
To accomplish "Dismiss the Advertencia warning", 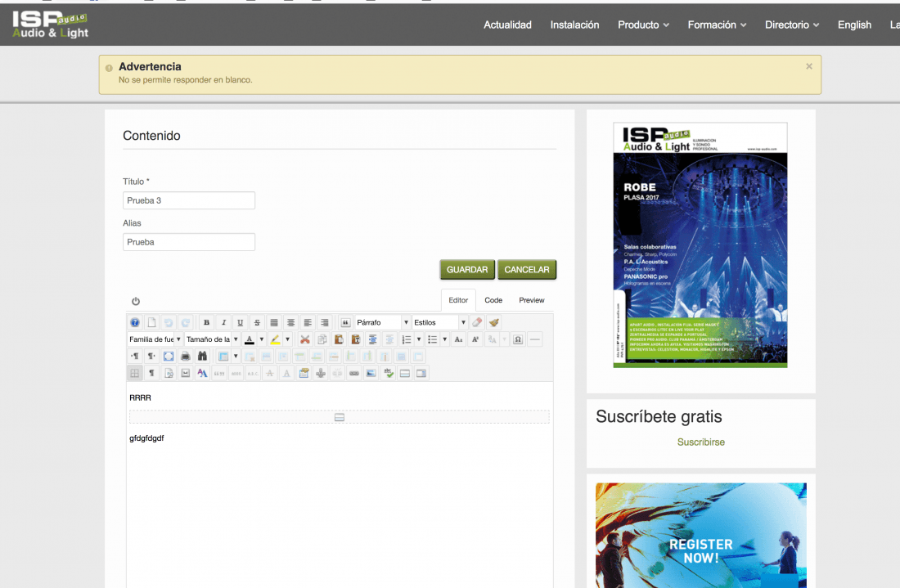I will (x=808, y=66).
